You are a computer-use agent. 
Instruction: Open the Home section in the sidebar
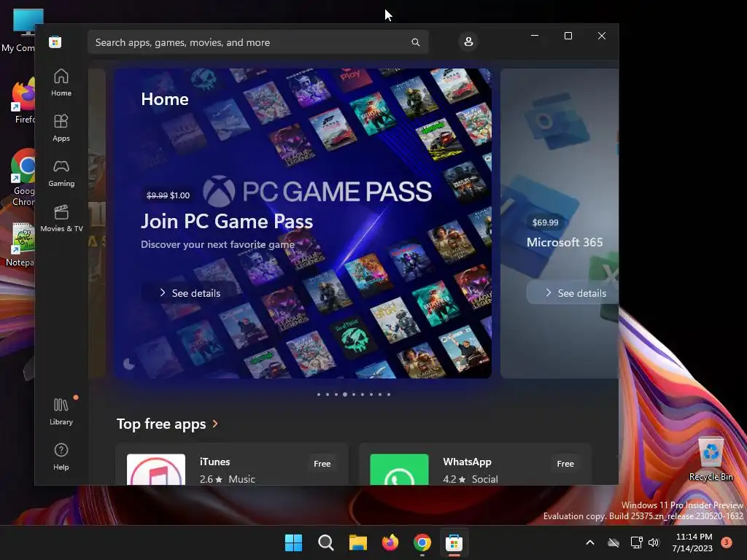61,83
